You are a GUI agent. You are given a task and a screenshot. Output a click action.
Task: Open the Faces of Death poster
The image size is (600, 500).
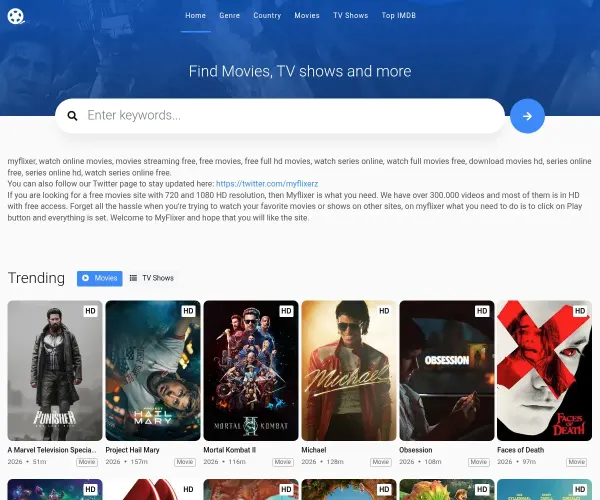545,370
